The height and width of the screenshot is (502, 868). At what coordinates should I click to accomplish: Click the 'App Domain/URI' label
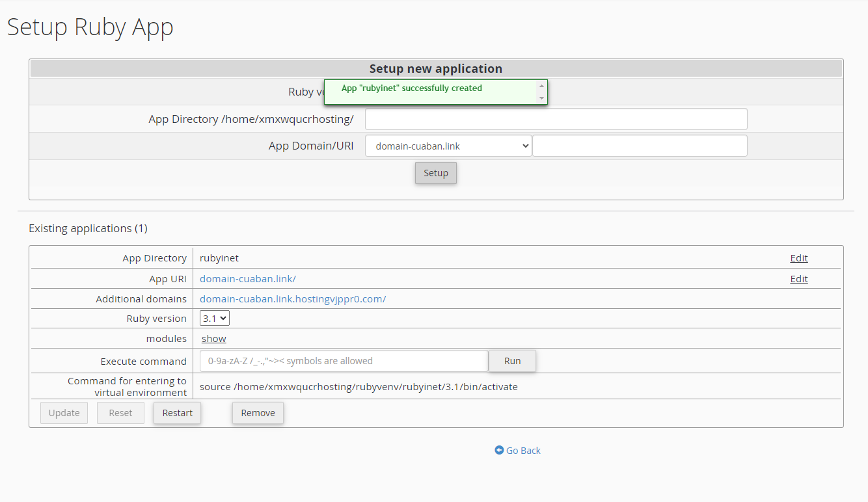click(311, 146)
